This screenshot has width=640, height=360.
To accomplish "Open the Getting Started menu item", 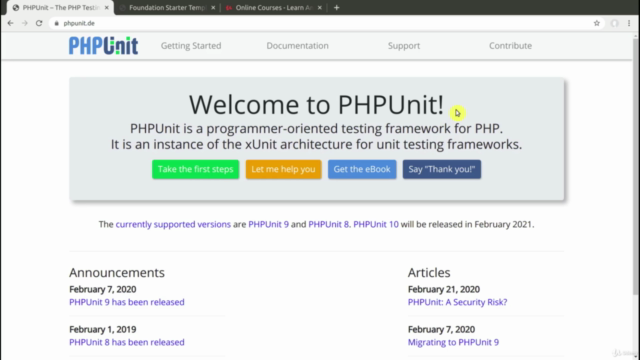I will tap(191, 46).
